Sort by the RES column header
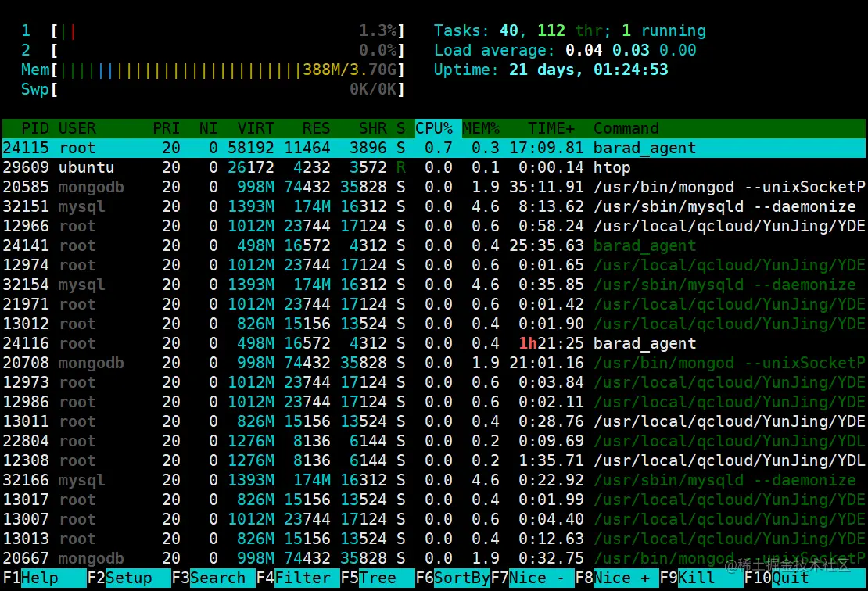 pyautogui.click(x=316, y=128)
